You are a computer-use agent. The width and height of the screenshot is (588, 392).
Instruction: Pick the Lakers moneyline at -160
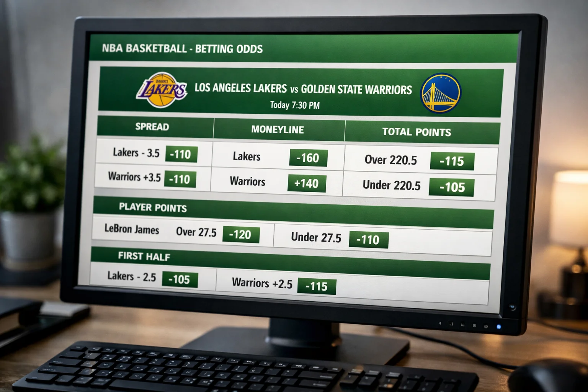(308, 158)
